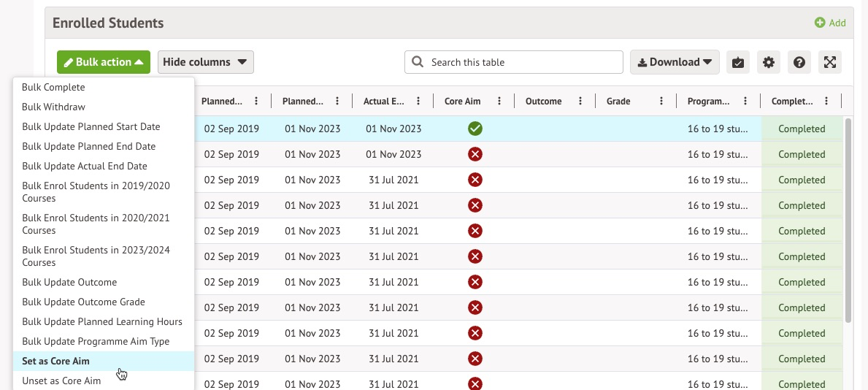Select Bulk Update Outcome Grade
This screenshot has height=390, width=868.
coord(83,302)
